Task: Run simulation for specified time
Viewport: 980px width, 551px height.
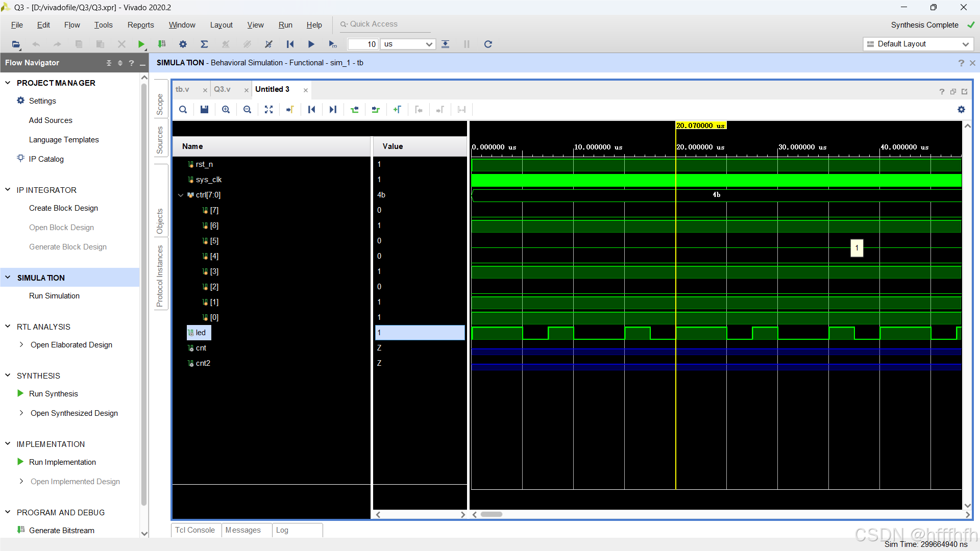Action: (x=332, y=44)
